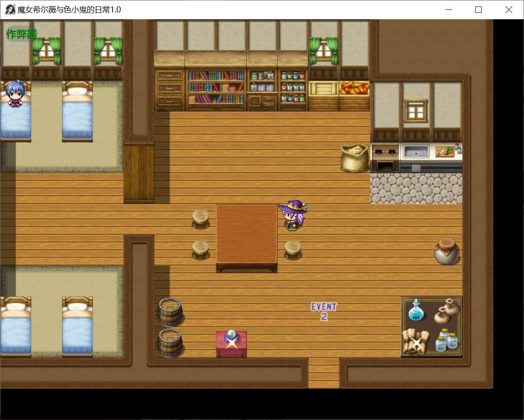Image resolution: width=524 pixels, height=420 pixels.
Task: Click the exit doorway at bottom
Action: 323,373
